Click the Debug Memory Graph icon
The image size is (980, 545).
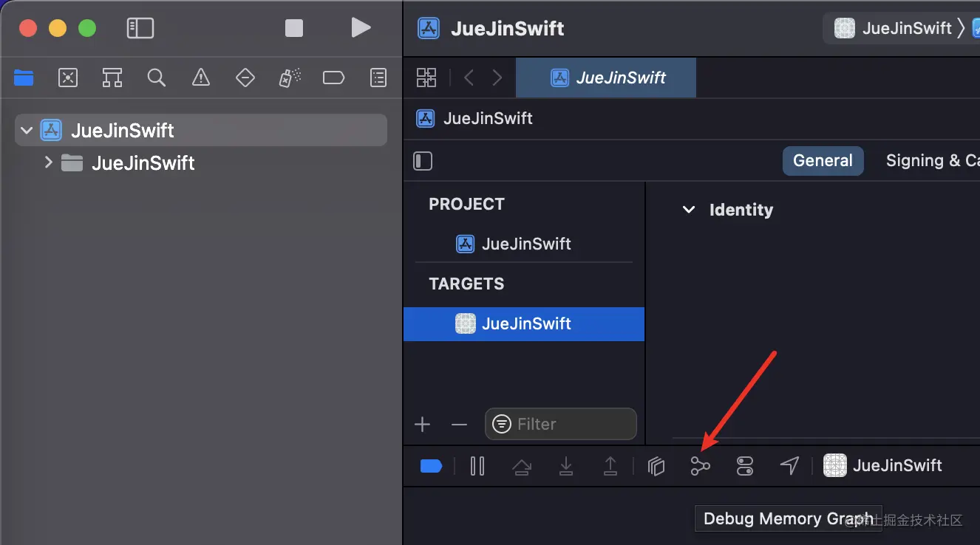click(x=701, y=466)
